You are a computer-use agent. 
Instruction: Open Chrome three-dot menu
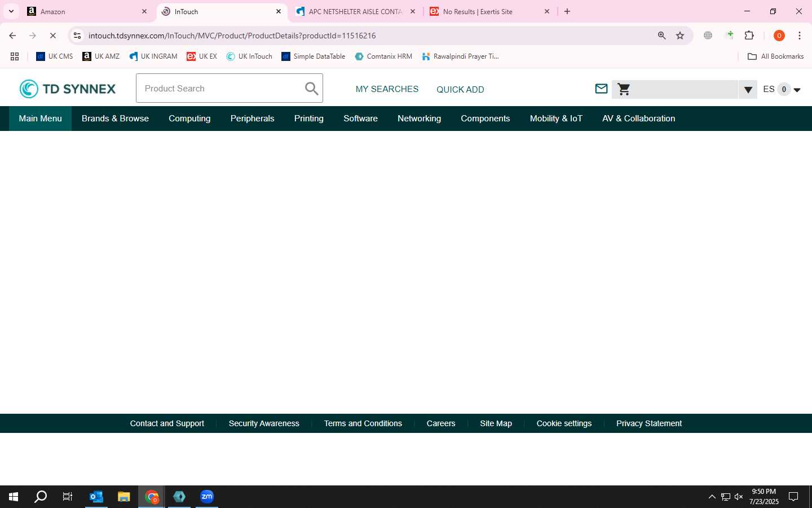800,36
